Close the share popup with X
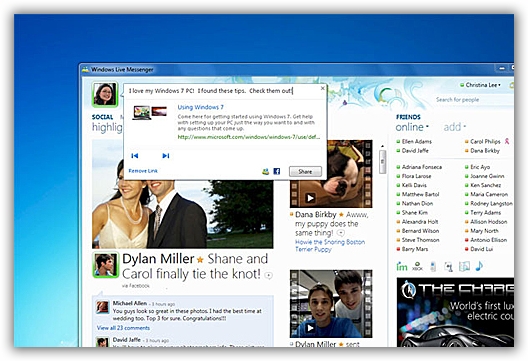Viewport: 528px width, 361px height. pos(322,88)
